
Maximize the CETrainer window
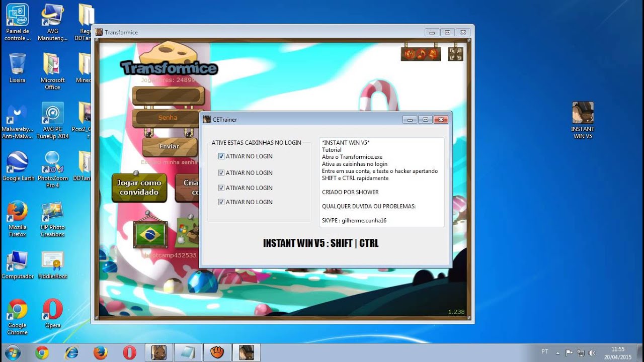pyautogui.click(x=425, y=120)
